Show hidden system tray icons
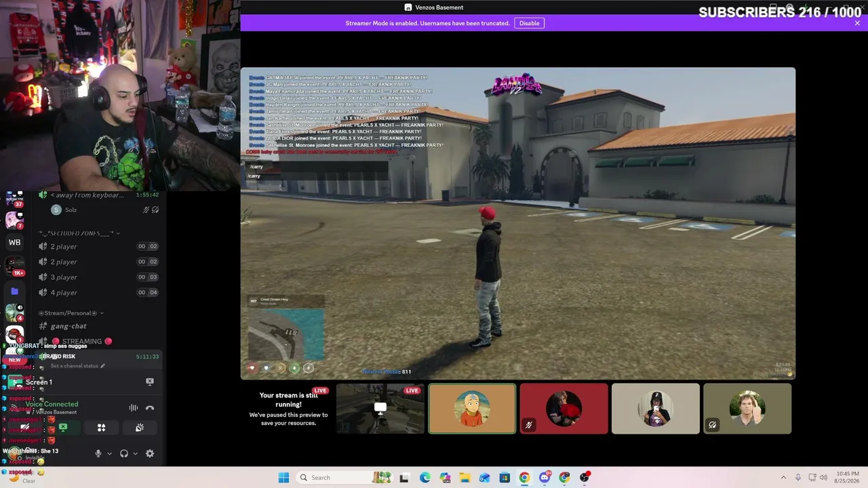 point(785,478)
